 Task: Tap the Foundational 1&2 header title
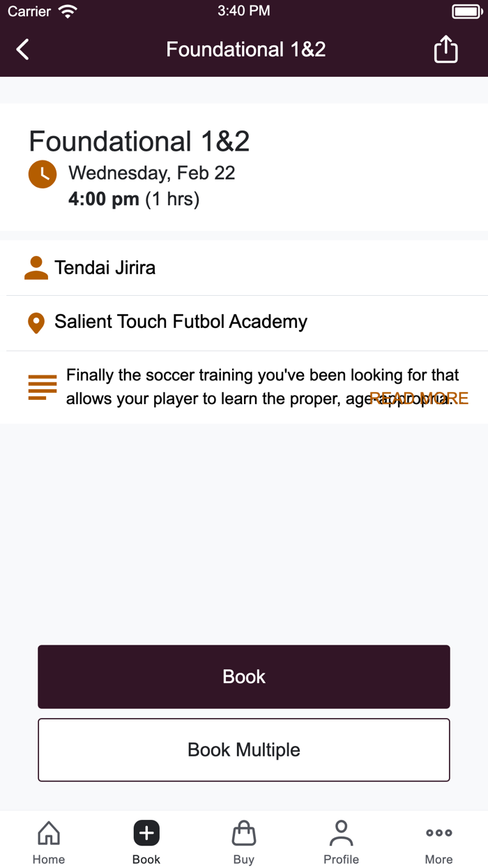[245, 50]
